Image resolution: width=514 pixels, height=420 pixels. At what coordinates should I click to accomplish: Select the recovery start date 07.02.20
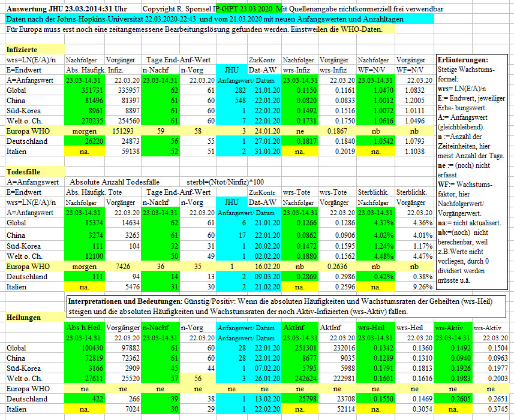tap(264, 368)
